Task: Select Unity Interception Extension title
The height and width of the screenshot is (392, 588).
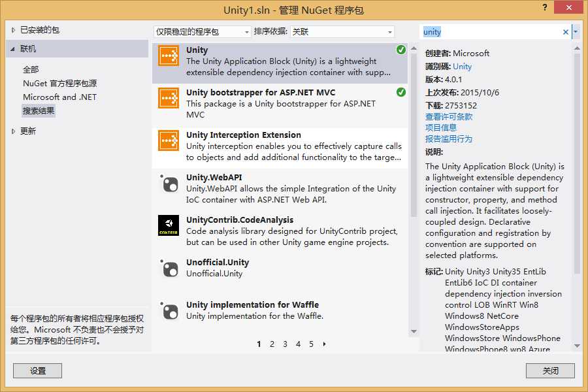Action: coord(244,135)
